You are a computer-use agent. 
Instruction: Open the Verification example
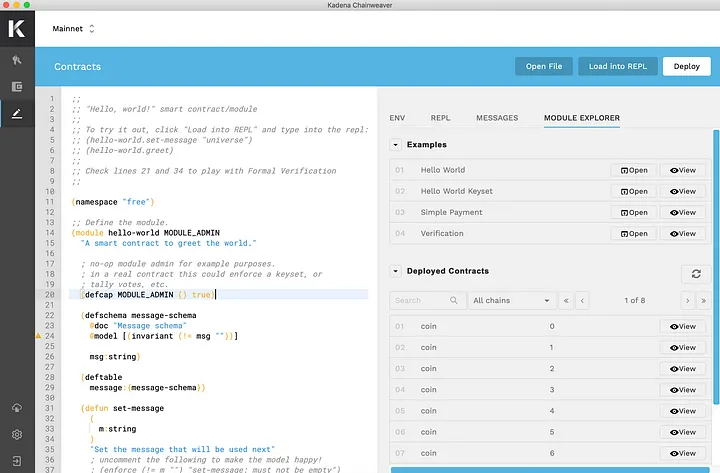(x=634, y=234)
